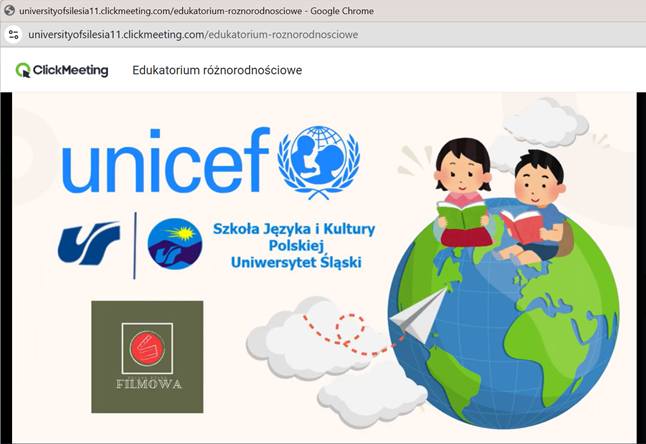Click the Szkoła Języka i Kultury Polskiej text
Image resolution: width=646 pixels, height=444 pixels.
point(294,237)
